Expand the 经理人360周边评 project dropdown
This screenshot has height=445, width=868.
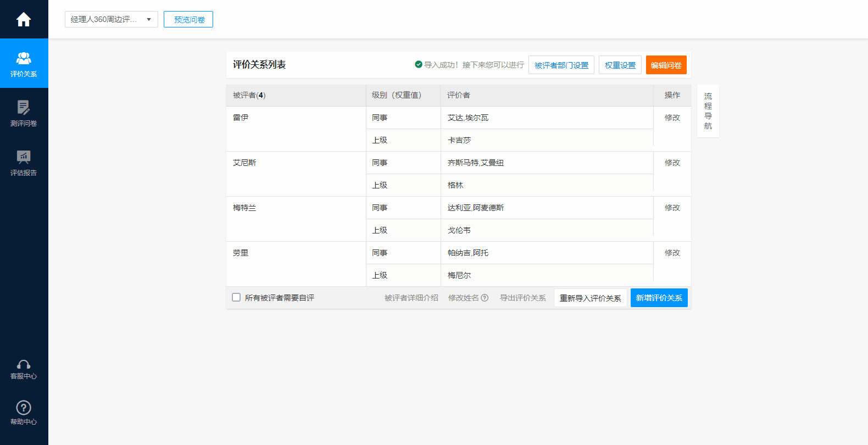(112, 19)
